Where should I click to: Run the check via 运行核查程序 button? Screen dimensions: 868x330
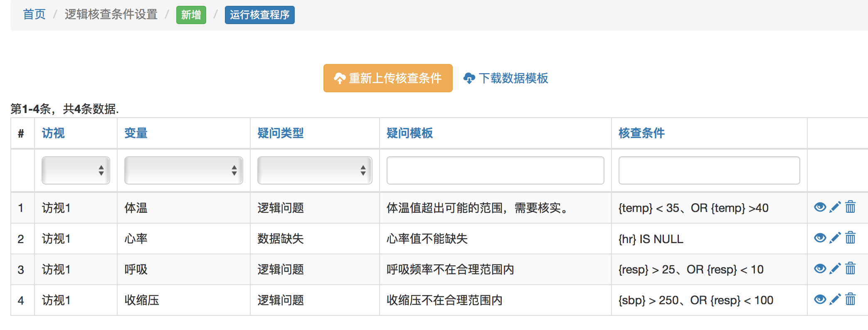click(259, 15)
